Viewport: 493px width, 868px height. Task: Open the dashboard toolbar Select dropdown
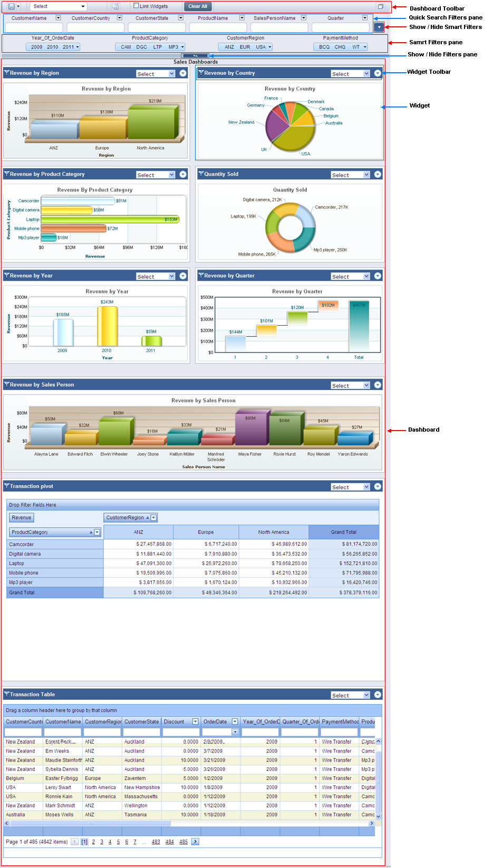pyautogui.click(x=58, y=6)
